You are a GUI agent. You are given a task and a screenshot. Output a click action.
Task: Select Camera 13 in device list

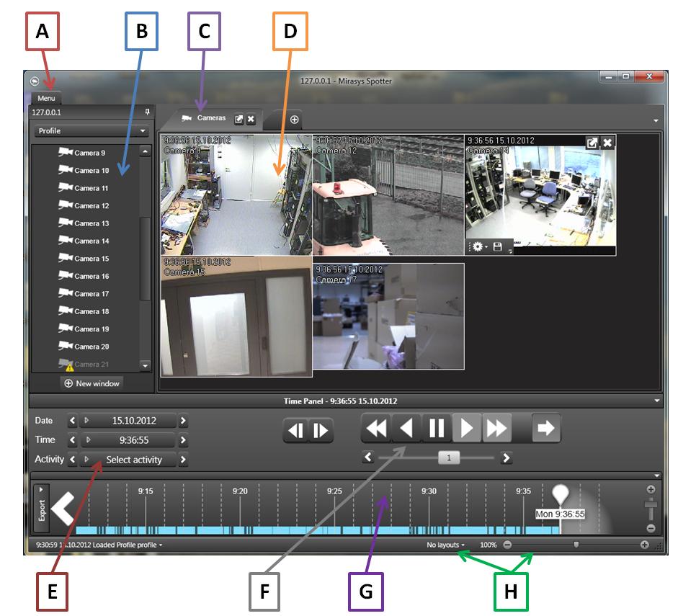[x=84, y=223]
